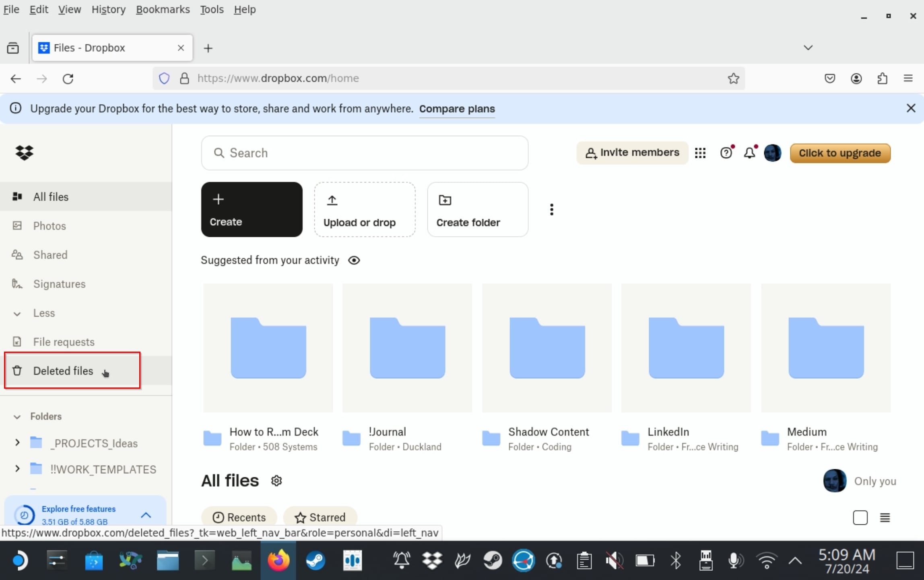Click the Dropbox home logo icon
924x580 pixels.
(25, 152)
